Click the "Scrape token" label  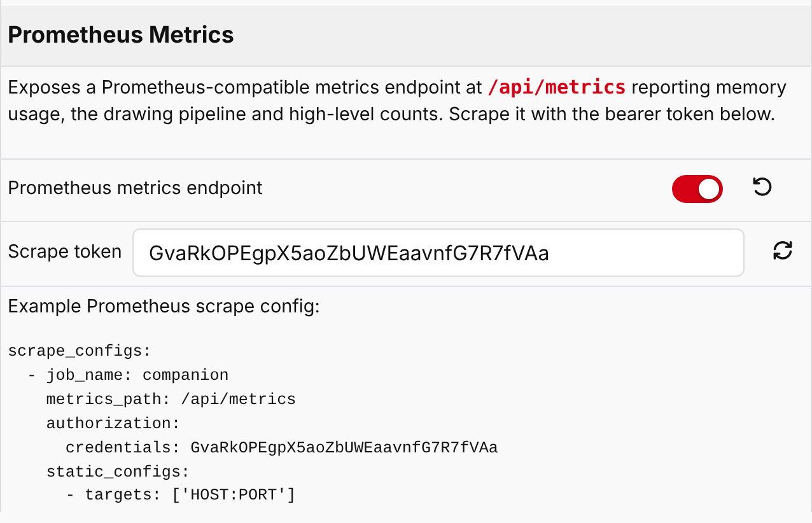65,252
